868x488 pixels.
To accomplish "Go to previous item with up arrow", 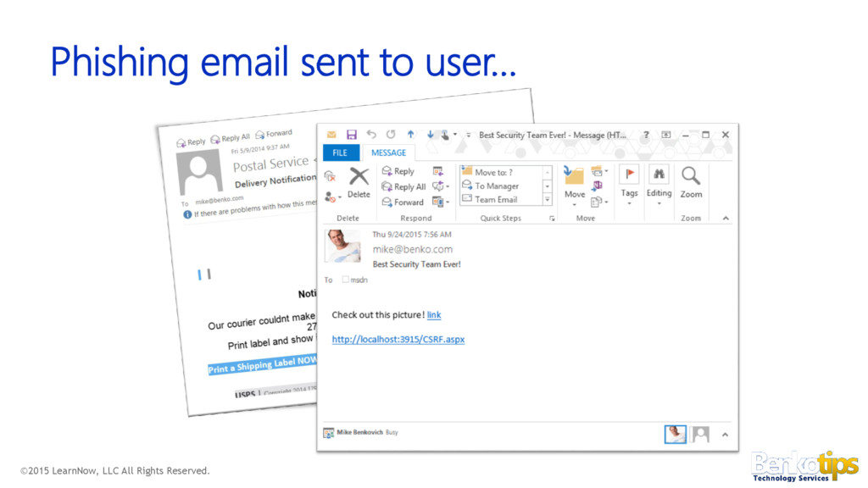I will 411,134.
